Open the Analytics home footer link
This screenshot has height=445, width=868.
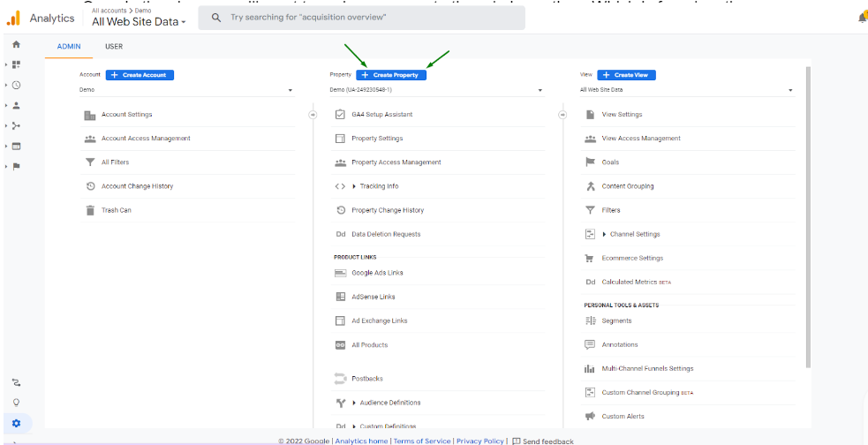(x=361, y=441)
